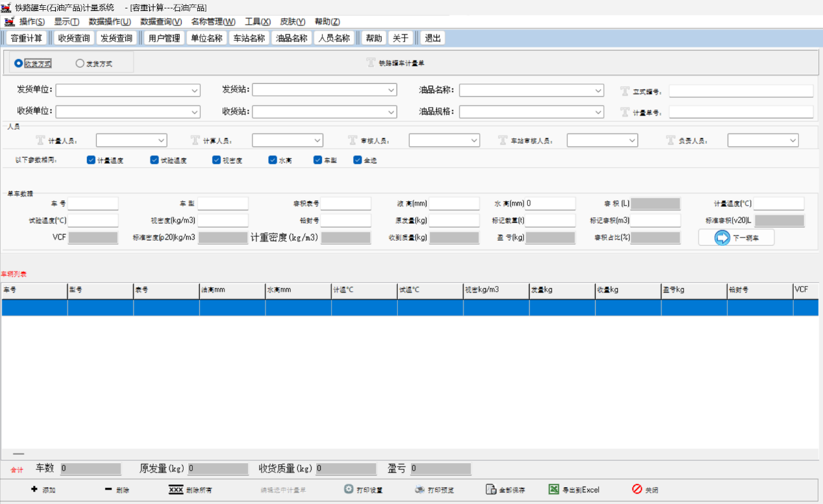The width and height of the screenshot is (823, 504).
Task: Click the 收货查询 toolbar button
Action: (x=74, y=38)
